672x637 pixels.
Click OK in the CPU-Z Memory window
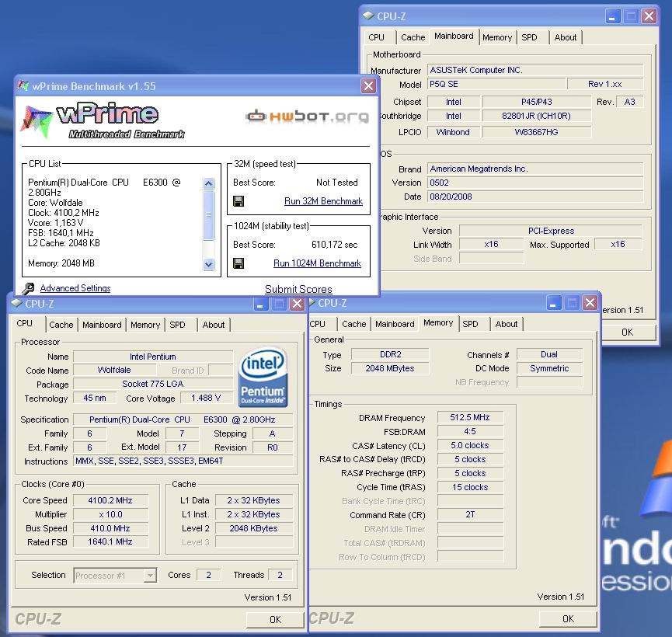(568, 618)
